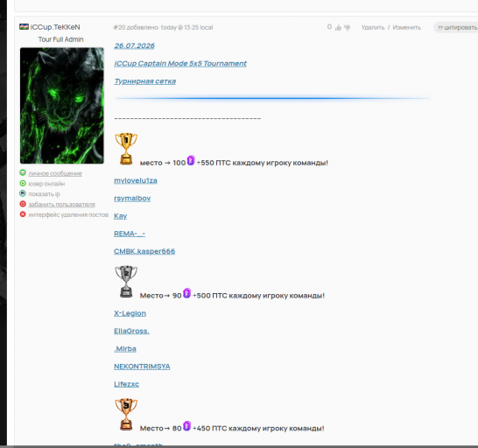Open player mylovelu1za profile
Image resolution: width=478 pixels, height=448 pixels.
(136, 180)
